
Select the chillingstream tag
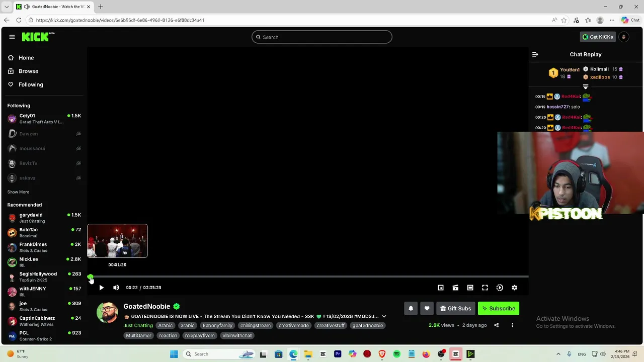255,325
